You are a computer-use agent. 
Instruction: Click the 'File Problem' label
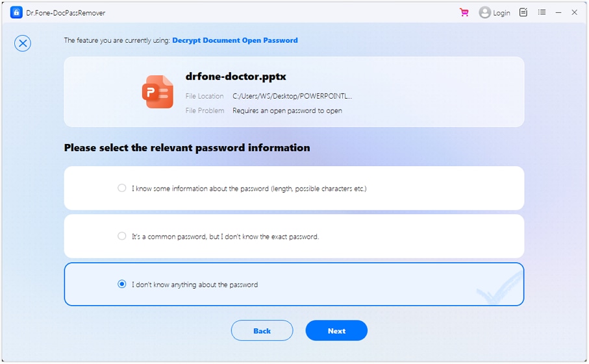[205, 111]
